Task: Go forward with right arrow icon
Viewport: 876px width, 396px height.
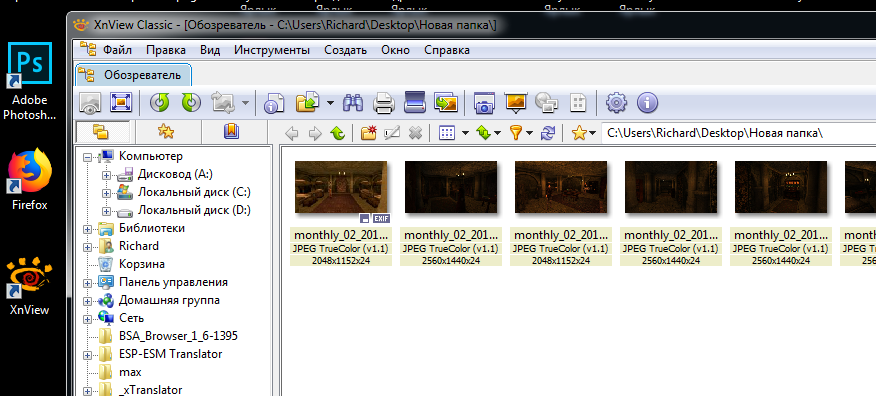Action: tap(315, 133)
